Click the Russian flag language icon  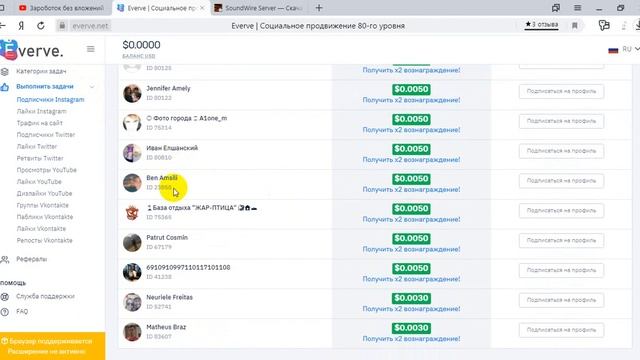tap(613, 50)
